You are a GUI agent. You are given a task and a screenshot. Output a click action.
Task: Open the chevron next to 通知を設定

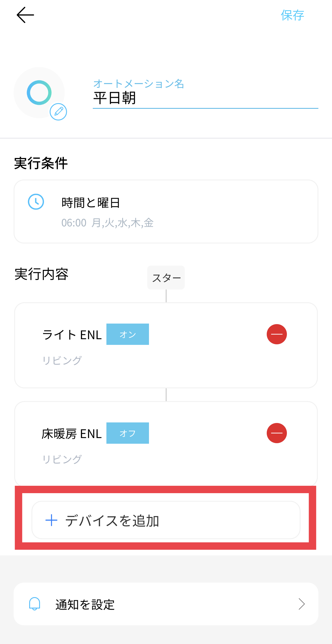pyautogui.click(x=302, y=604)
